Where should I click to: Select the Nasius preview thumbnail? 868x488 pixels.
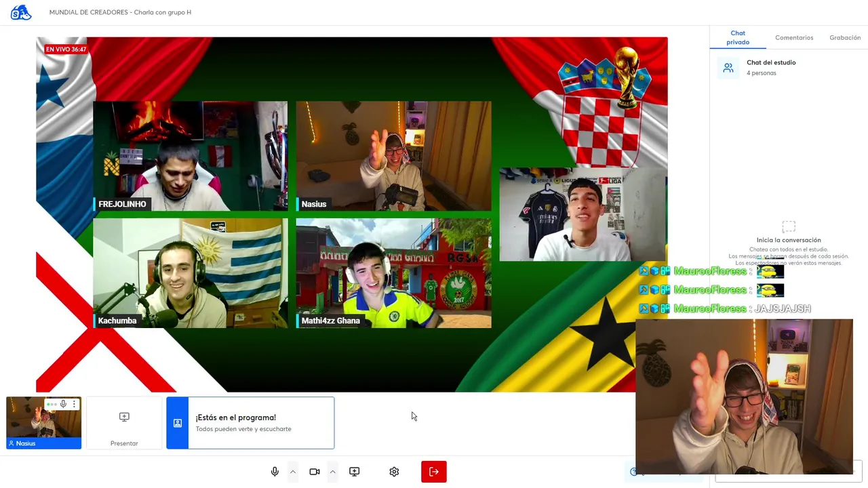pyautogui.click(x=43, y=423)
